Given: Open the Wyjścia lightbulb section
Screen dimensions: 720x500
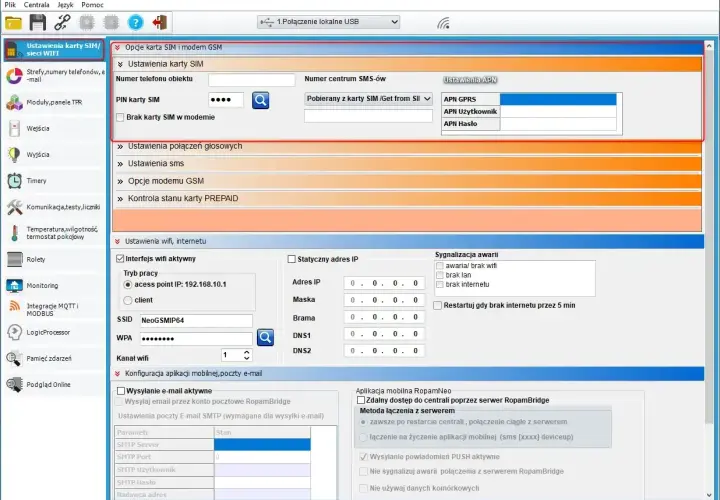Looking at the screenshot, I should pos(54,155).
